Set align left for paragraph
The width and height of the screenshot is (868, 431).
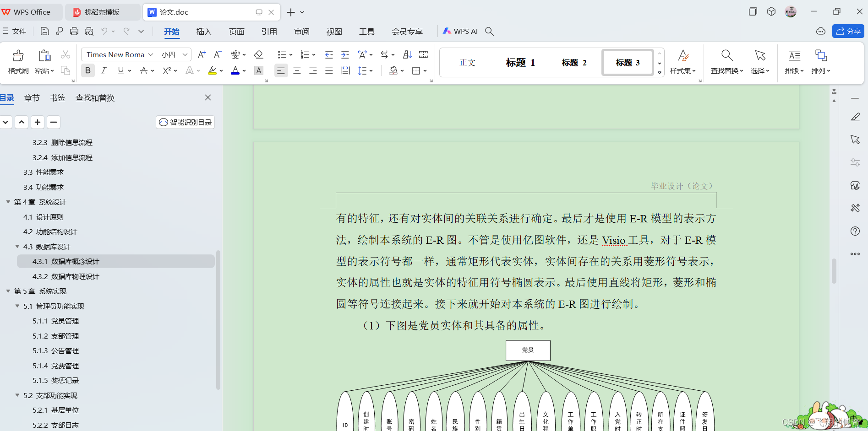click(281, 70)
